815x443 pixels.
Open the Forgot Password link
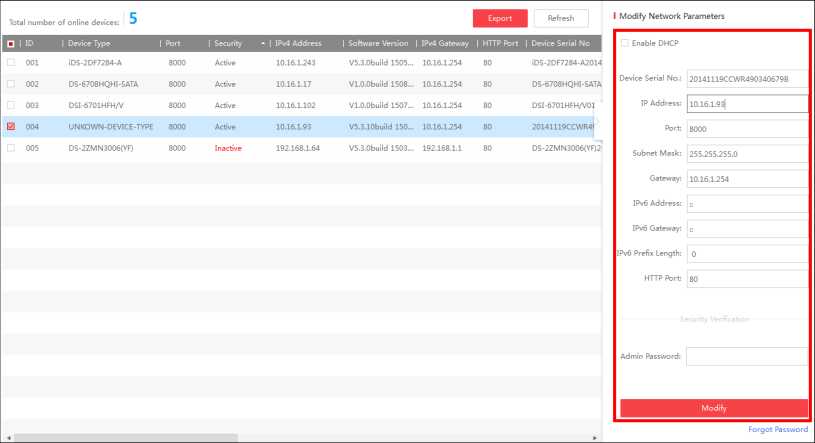click(777, 430)
